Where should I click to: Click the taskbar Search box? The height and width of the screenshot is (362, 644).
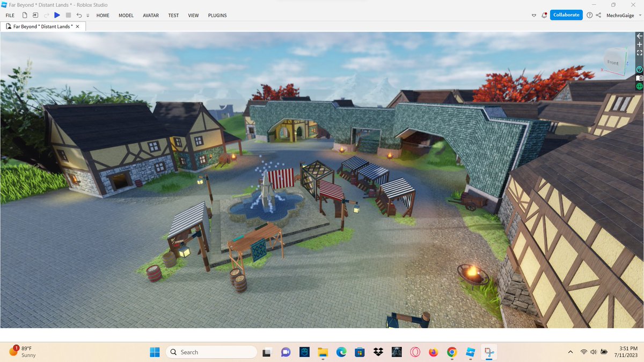pyautogui.click(x=211, y=352)
